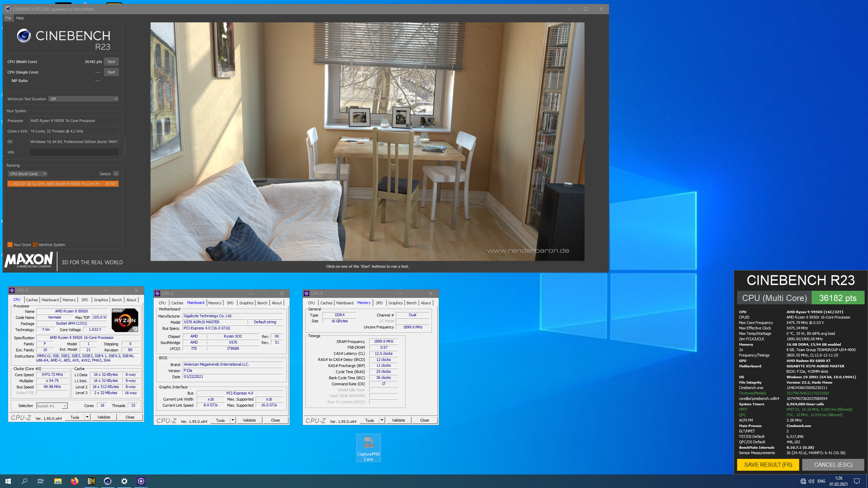The width and height of the screenshot is (868, 488).
Task: Open the Help menu in Cinebench
Action: click(20, 18)
